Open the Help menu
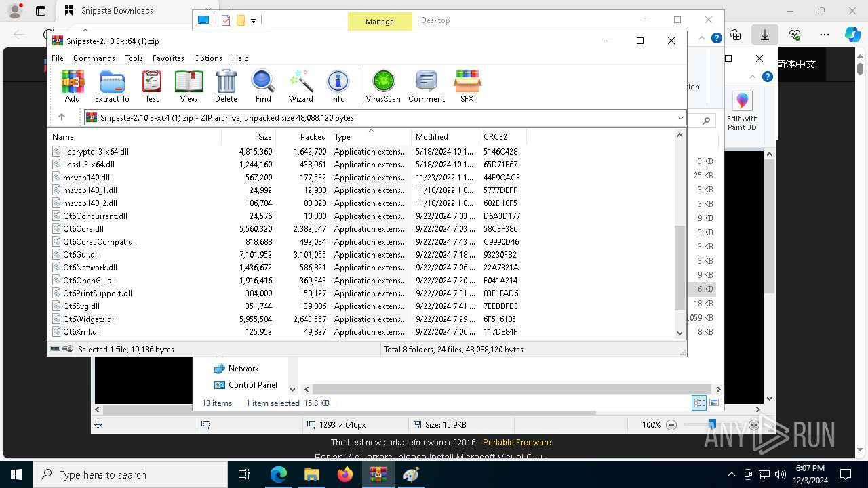 click(x=240, y=58)
